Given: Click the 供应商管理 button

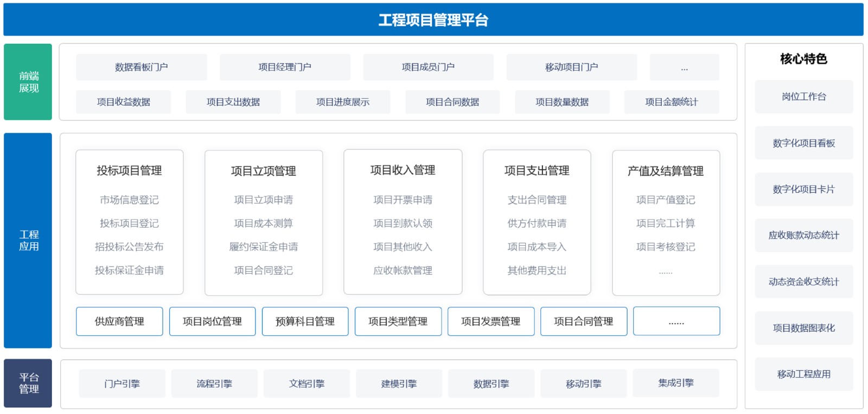Looking at the screenshot, I should pyautogui.click(x=119, y=321).
